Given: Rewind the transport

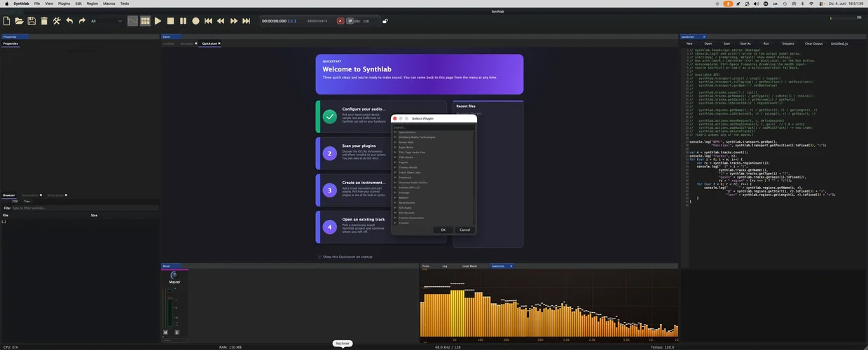Looking at the screenshot, I should pyautogui.click(x=221, y=21).
